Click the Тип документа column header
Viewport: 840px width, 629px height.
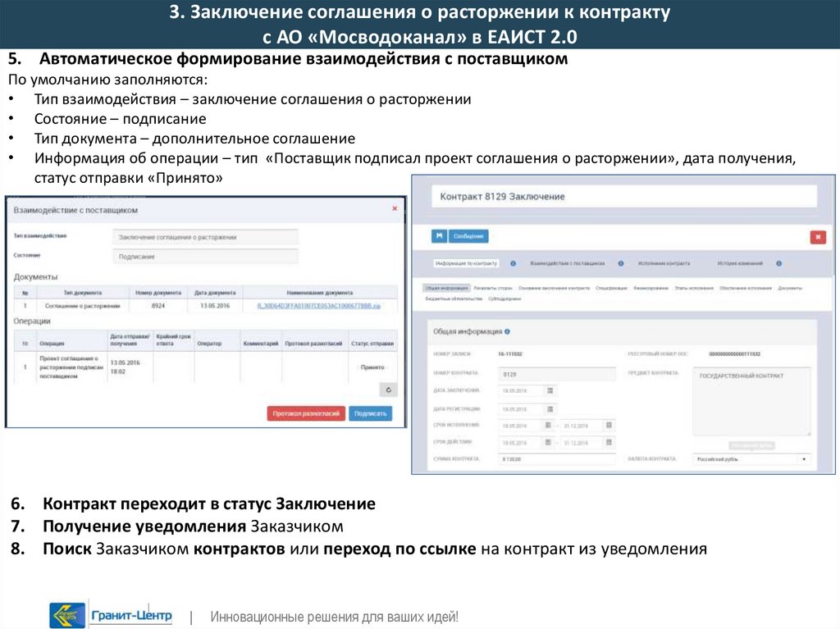83,293
